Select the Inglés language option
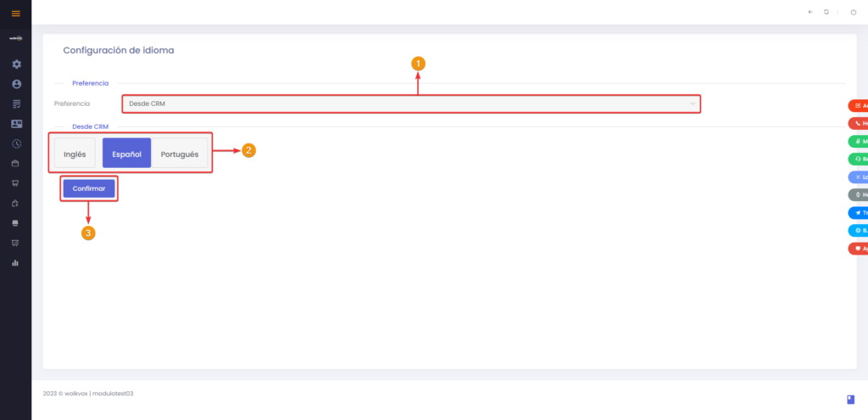This screenshot has height=420, width=868. 75,153
